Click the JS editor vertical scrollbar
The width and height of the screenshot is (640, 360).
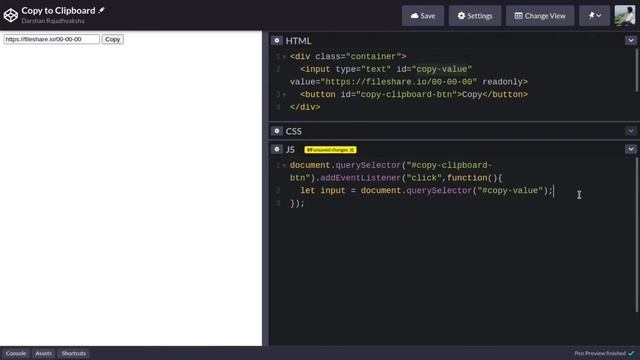pyautogui.click(x=637, y=235)
